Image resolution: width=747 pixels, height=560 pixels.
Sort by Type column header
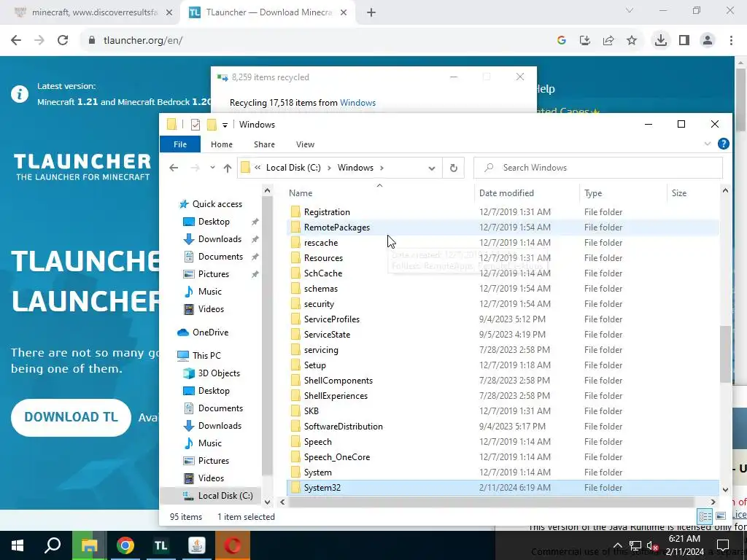point(623,192)
